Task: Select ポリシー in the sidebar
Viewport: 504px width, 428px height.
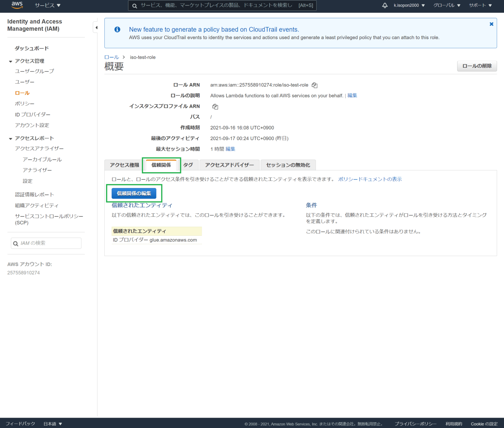Action: pyautogui.click(x=24, y=103)
